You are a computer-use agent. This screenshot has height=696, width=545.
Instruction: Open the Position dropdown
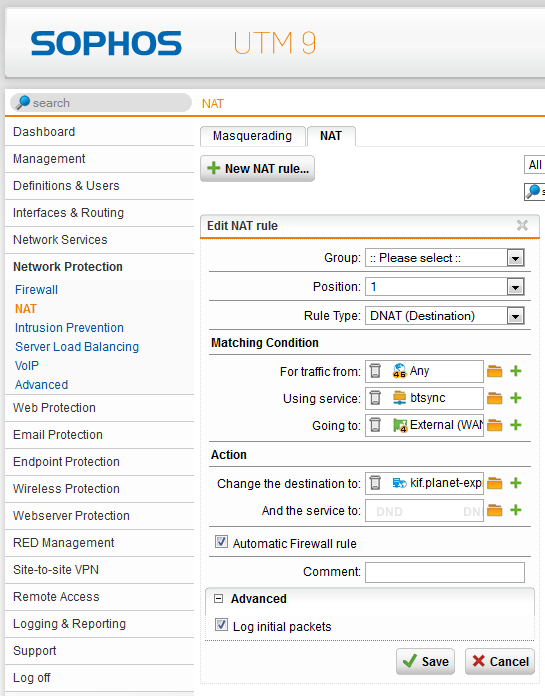(445, 287)
